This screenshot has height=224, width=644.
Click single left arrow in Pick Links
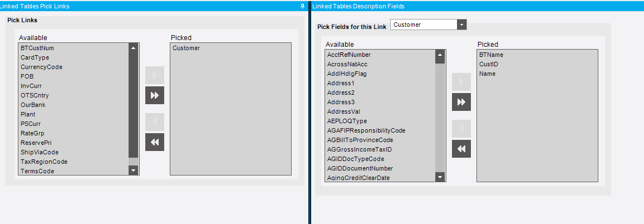tap(155, 122)
